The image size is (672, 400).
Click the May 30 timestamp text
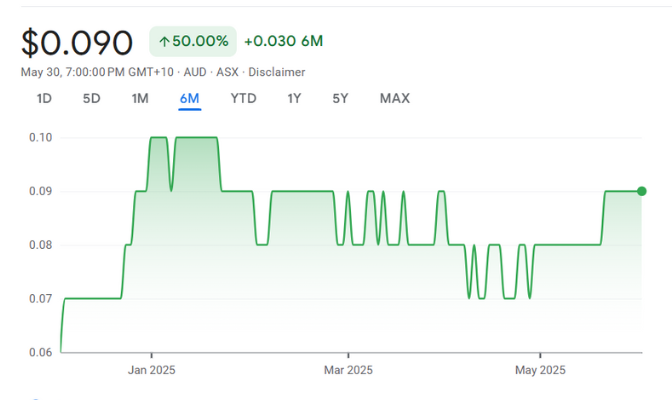97,72
